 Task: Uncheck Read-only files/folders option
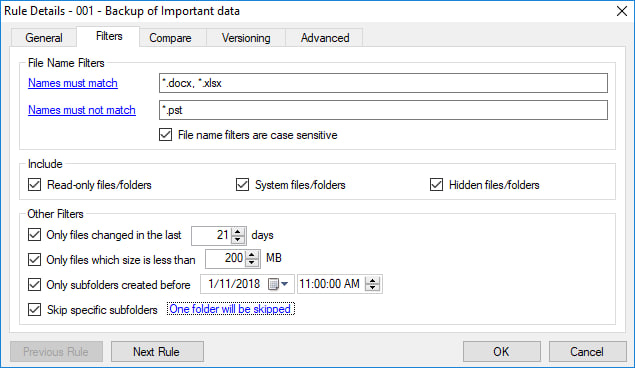34,185
